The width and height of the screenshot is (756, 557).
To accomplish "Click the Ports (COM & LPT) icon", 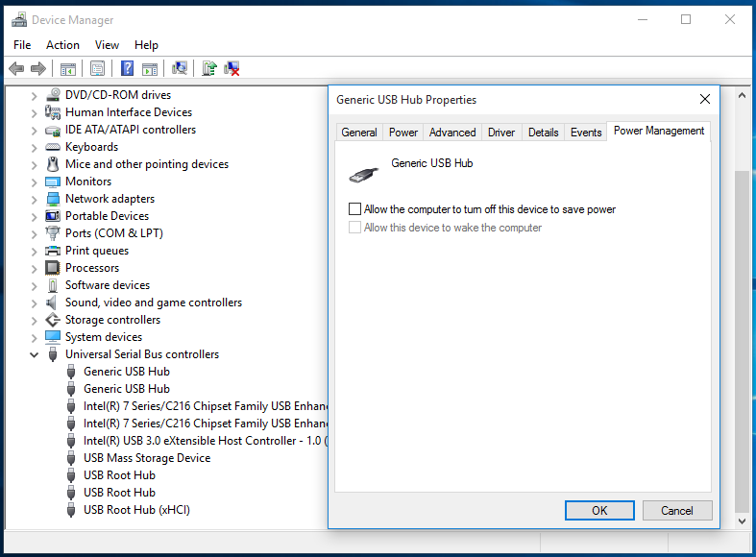I will (x=53, y=233).
